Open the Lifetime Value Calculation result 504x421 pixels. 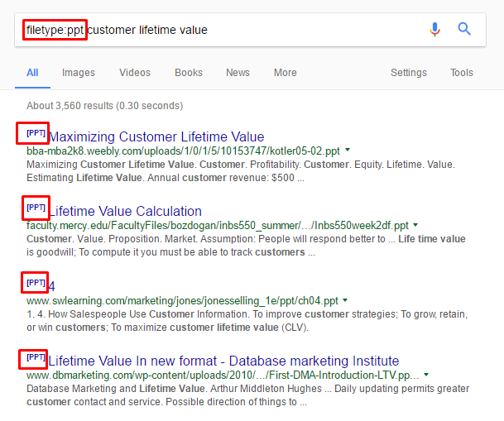coord(126,211)
